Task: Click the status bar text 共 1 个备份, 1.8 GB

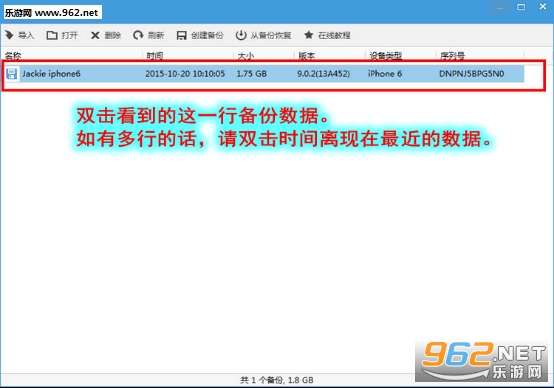Action: point(277,380)
